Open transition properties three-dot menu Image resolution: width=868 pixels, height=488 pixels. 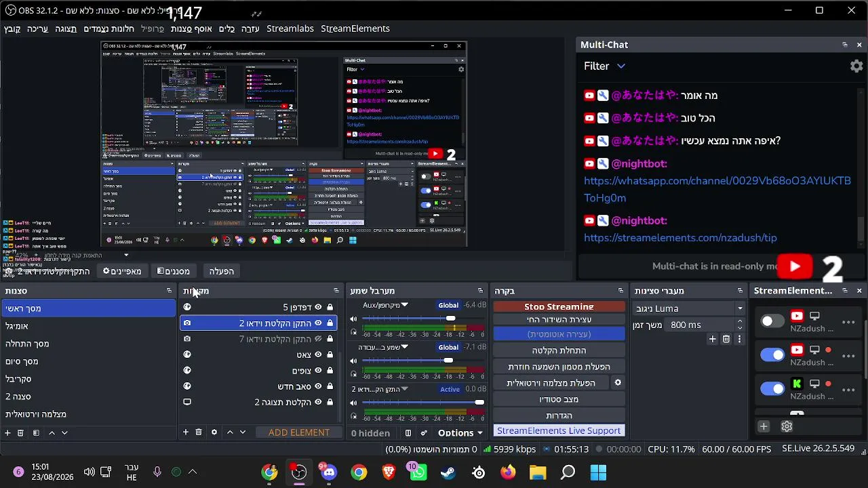click(x=739, y=338)
